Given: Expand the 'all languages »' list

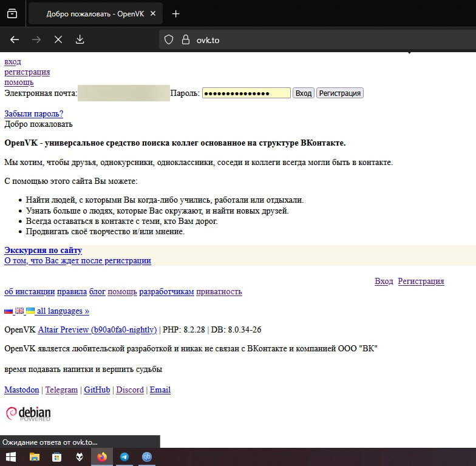Looking at the screenshot, I should 63,311.
